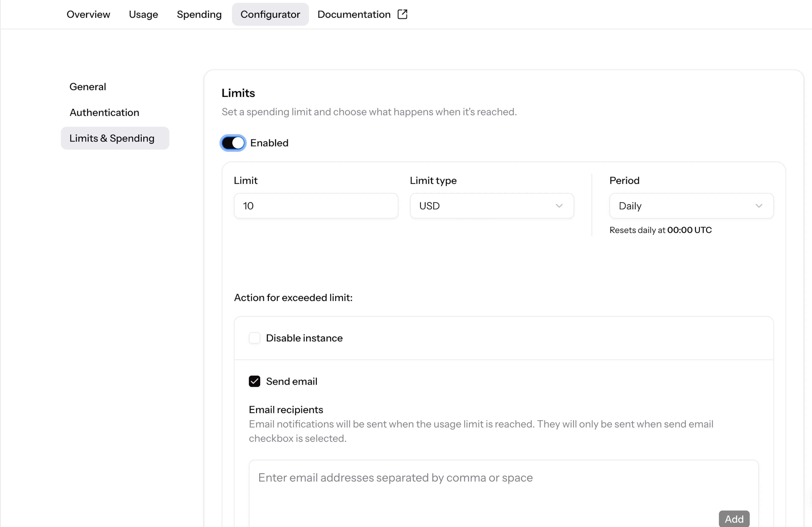Open the Period Daily dropdown
The image size is (812, 527).
[691, 206]
